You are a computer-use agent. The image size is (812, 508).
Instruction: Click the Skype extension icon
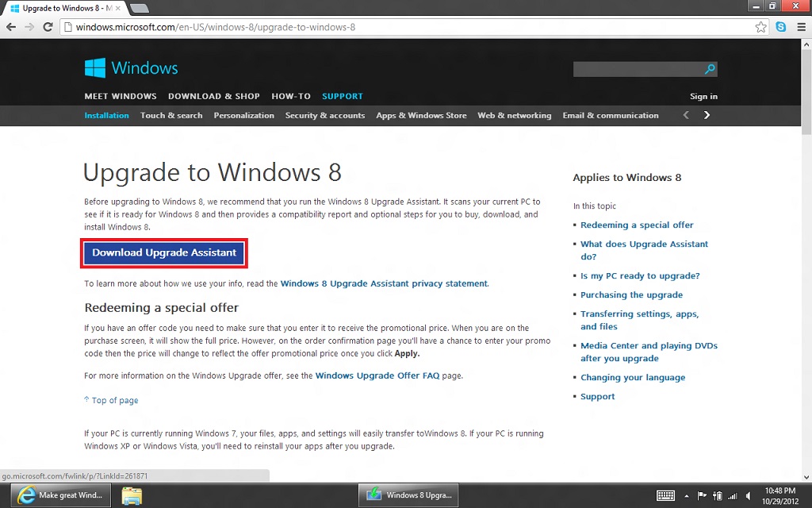(781, 27)
